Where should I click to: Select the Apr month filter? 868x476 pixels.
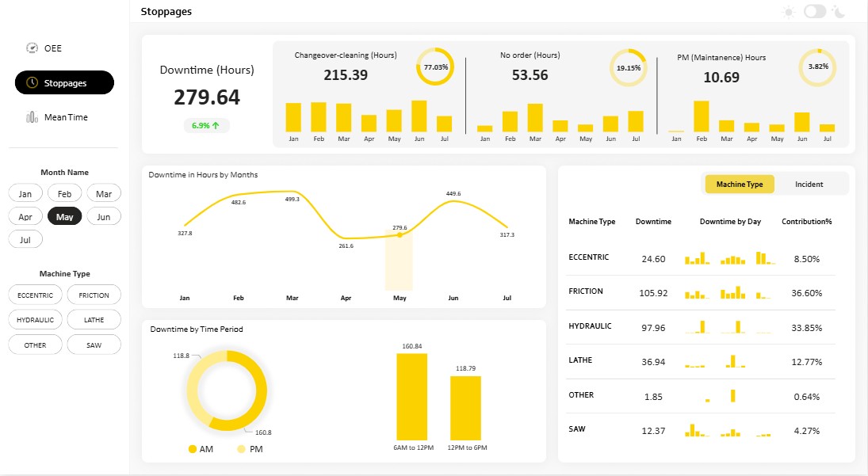click(25, 217)
